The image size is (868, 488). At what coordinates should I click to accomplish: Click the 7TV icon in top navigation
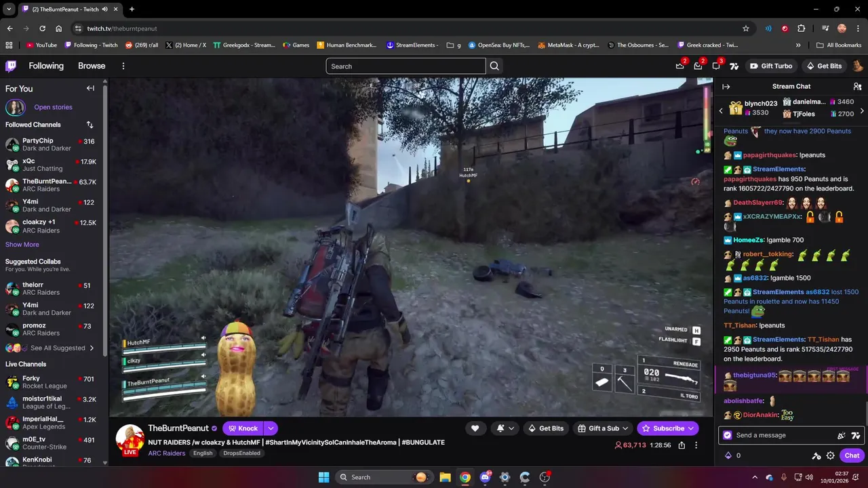pyautogui.click(x=734, y=66)
